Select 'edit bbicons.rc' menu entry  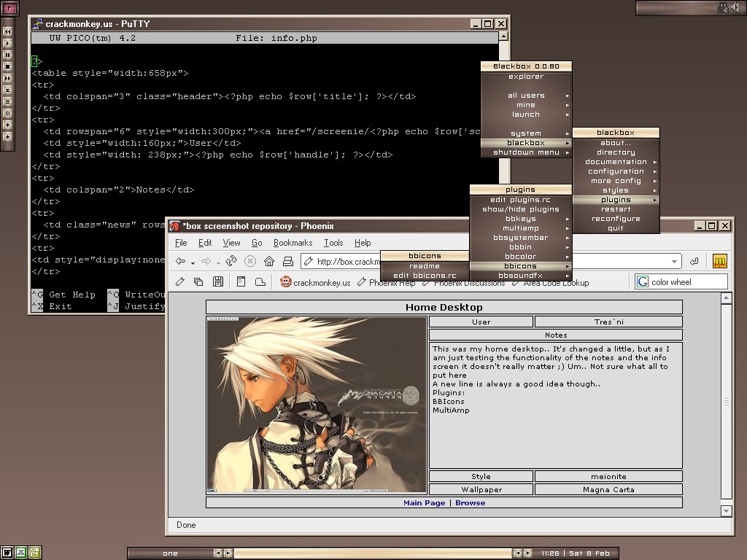[x=425, y=276]
